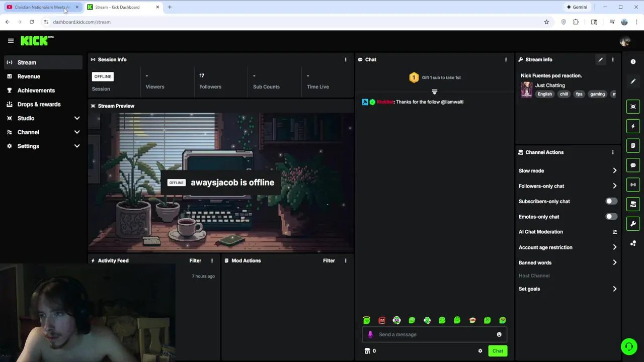This screenshot has width=644, height=362.
Task: Click the Gift 1 sub to take 1st banner
Action: pyautogui.click(x=435, y=77)
